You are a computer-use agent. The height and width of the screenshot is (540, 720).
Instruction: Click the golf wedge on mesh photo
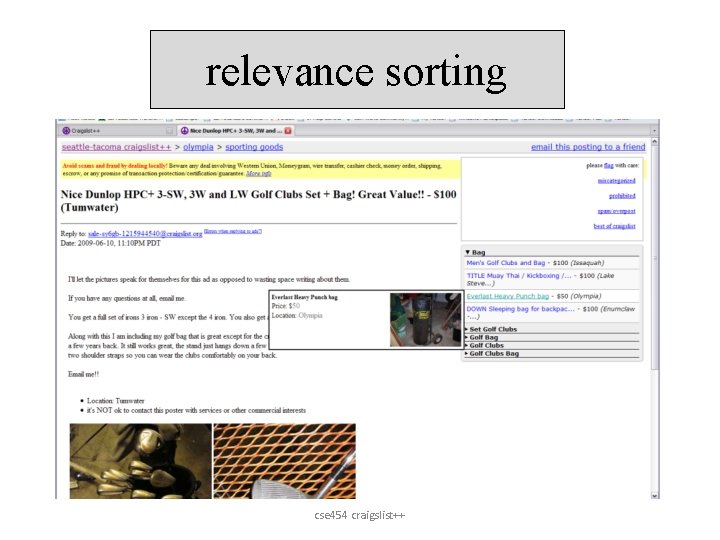[x=285, y=461]
